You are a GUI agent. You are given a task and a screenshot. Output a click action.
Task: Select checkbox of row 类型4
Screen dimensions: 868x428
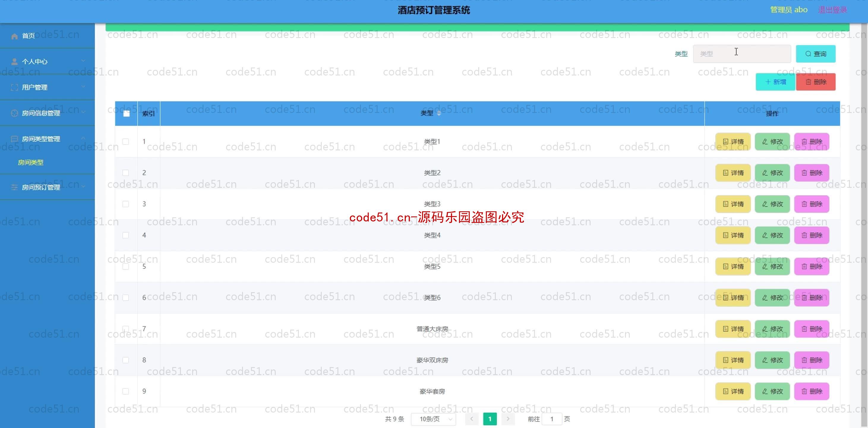126,235
